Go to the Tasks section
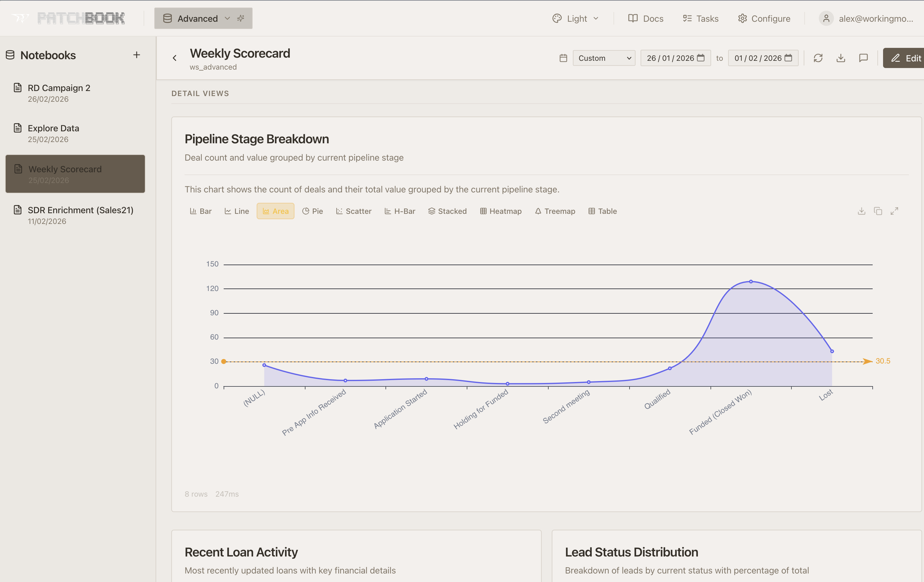The height and width of the screenshot is (582, 924). click(x=700, y=18)
